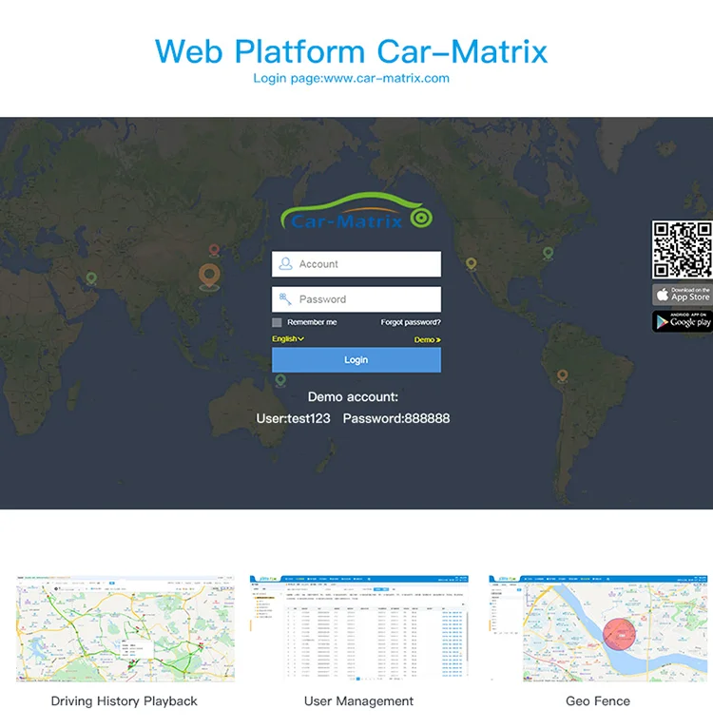The width and height of the screenshot is (713, 728).
Task: Click the QR code image
Action: 682,250
